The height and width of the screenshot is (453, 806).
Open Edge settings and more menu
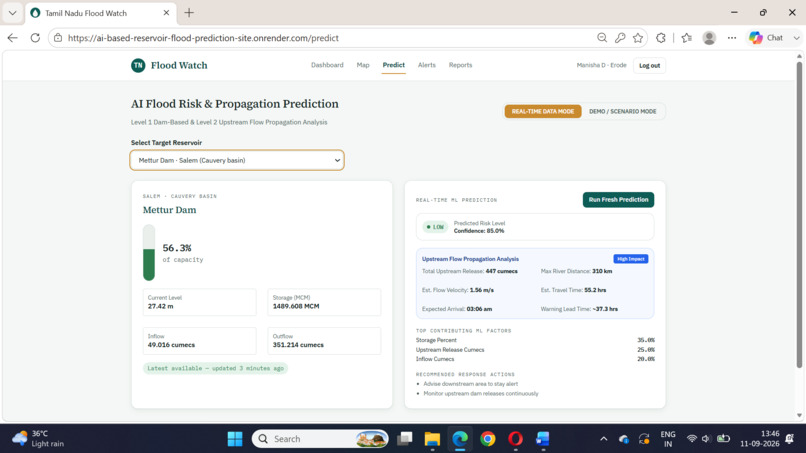[732, 38]
